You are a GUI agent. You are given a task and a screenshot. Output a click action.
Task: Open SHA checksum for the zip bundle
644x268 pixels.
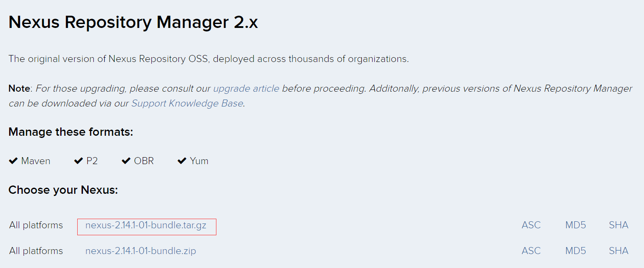pyautogui.click(x=618, y=251)
